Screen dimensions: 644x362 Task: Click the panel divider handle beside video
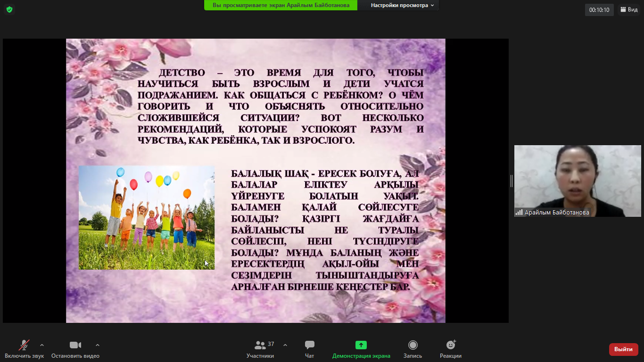pyautogui.click(x=512, y=181)
